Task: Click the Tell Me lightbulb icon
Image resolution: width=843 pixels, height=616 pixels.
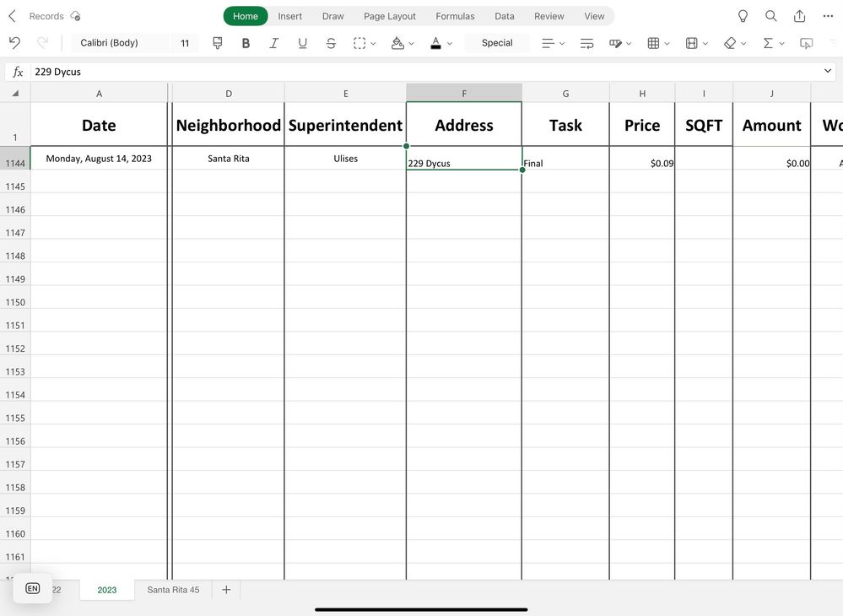Action: coord(743,16)
